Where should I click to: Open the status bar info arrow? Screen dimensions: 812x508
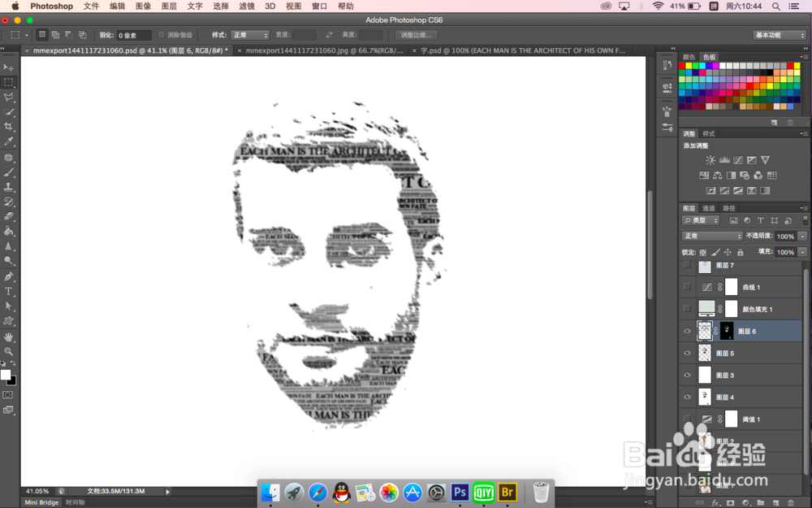pyautogui.click(x=167, y=492)
